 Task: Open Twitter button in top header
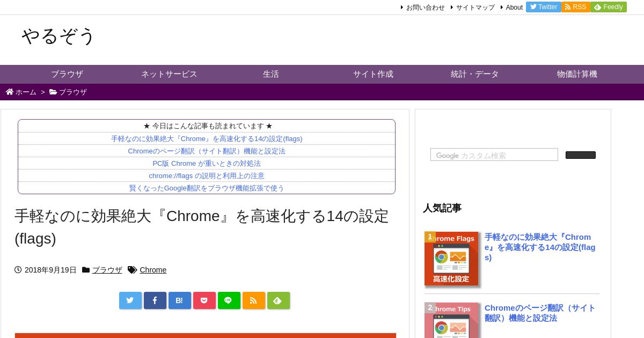pos(544,7)
